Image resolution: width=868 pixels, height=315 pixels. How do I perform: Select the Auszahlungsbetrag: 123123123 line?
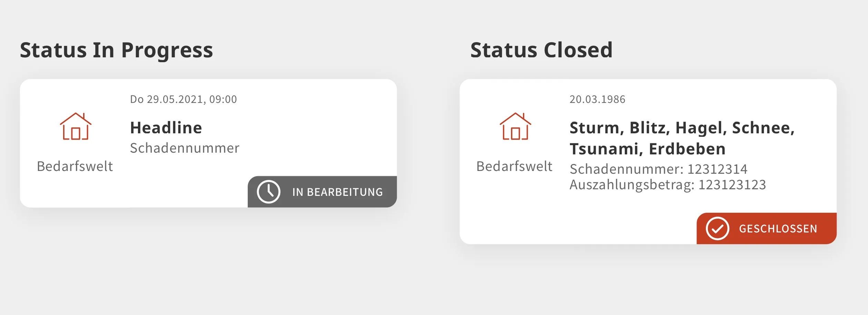click(668, 185)
